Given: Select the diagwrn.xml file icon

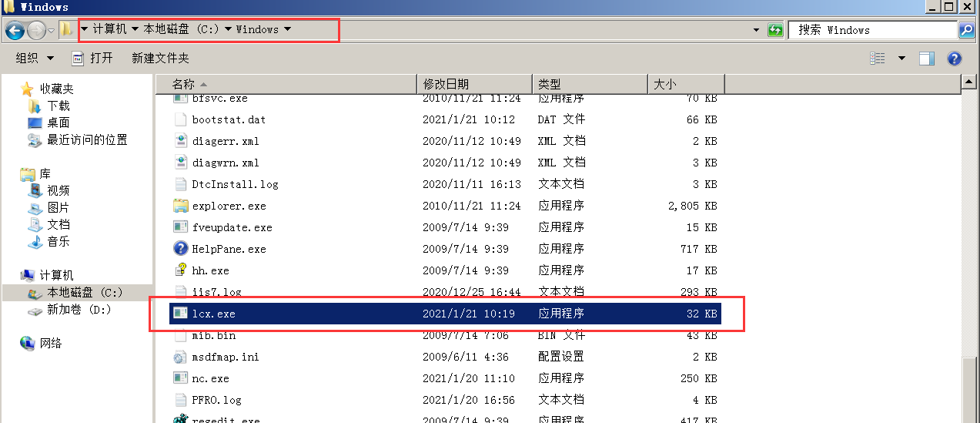Looking at the screenshot, I should pos(180,163).
